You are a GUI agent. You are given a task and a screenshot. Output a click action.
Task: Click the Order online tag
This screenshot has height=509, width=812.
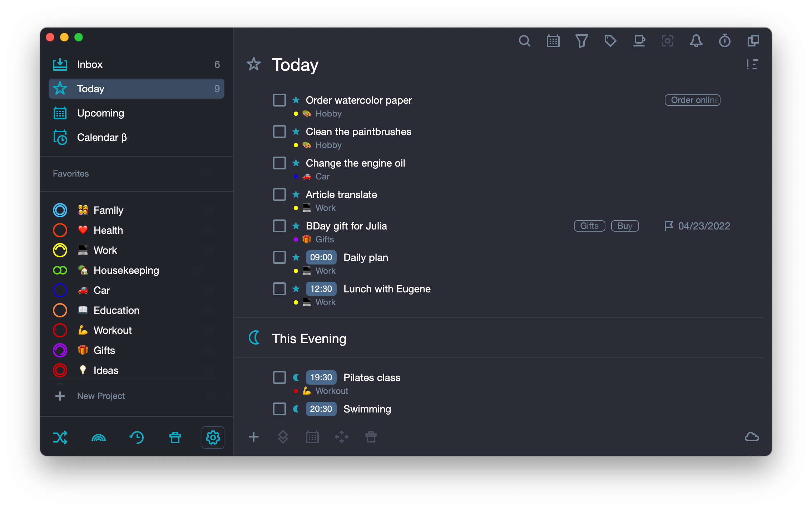point(692,100)
